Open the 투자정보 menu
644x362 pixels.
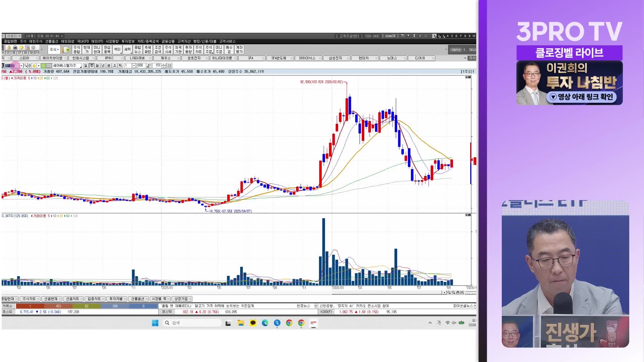[128, 41]
